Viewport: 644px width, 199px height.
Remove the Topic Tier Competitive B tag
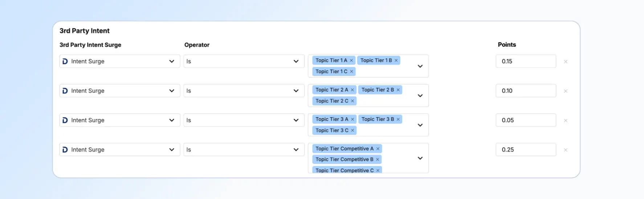(x=378, y=159)
